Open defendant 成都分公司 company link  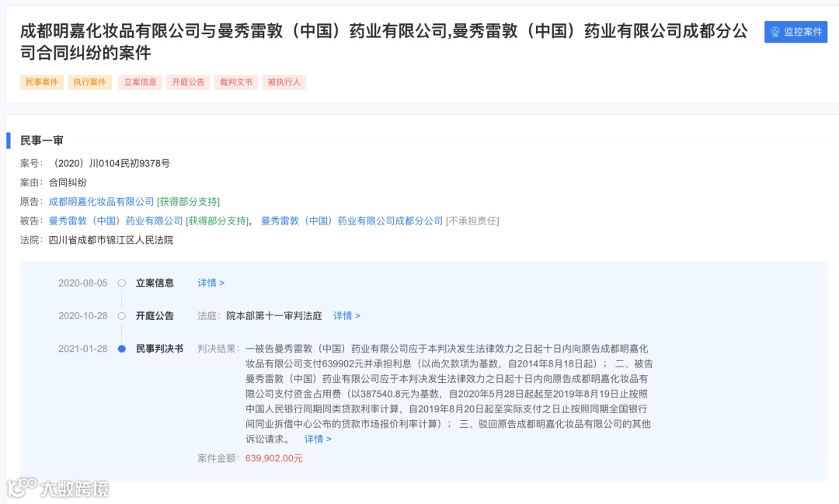[x=352, y=221]
